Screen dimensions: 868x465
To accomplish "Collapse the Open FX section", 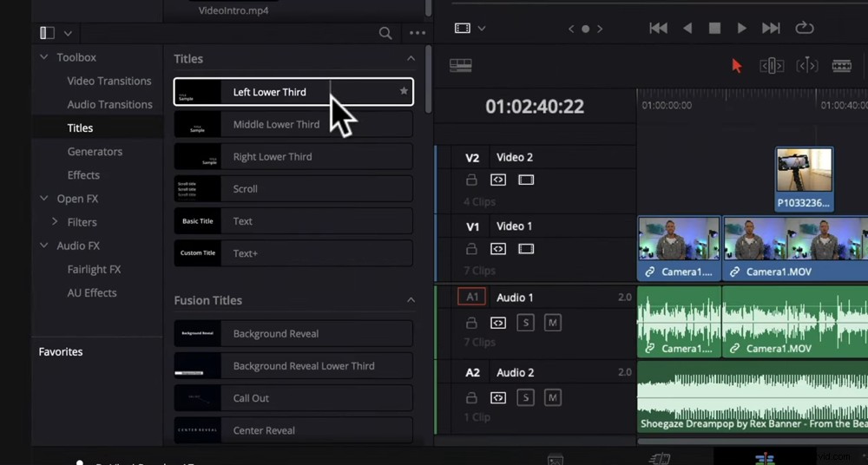I will click(43, 198).
